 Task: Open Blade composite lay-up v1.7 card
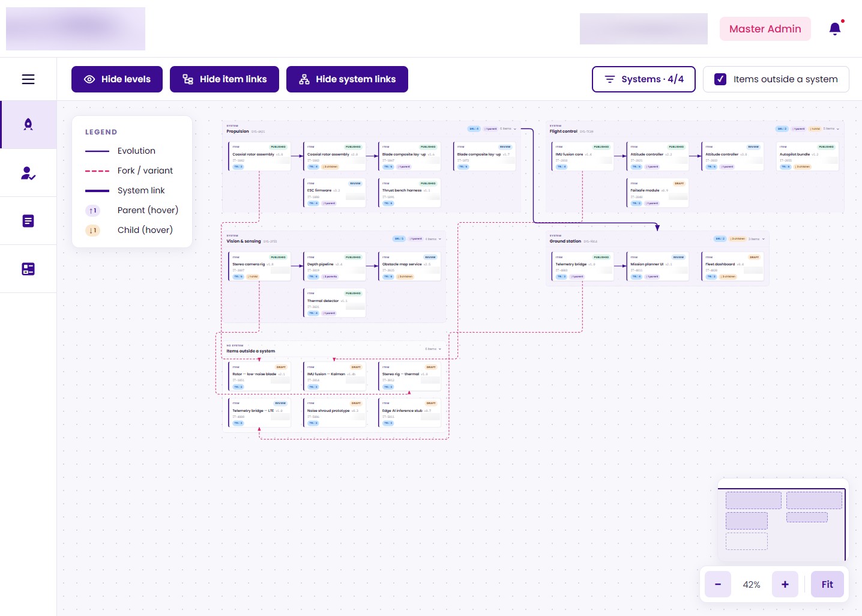coord(484,156)
